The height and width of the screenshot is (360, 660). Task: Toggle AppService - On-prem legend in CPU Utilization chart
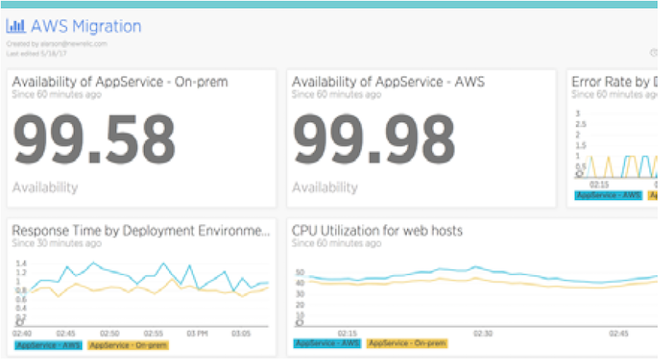[407, 344]
